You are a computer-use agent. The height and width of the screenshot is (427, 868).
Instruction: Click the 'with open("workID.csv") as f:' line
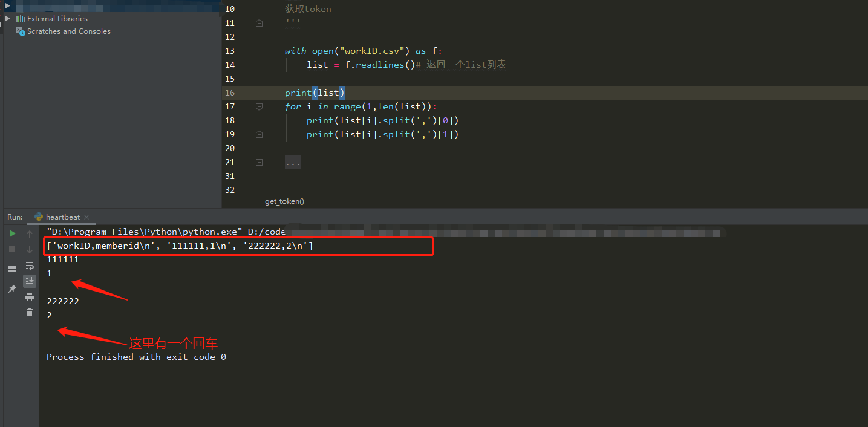pyautogui.click(x=364, y=51)
